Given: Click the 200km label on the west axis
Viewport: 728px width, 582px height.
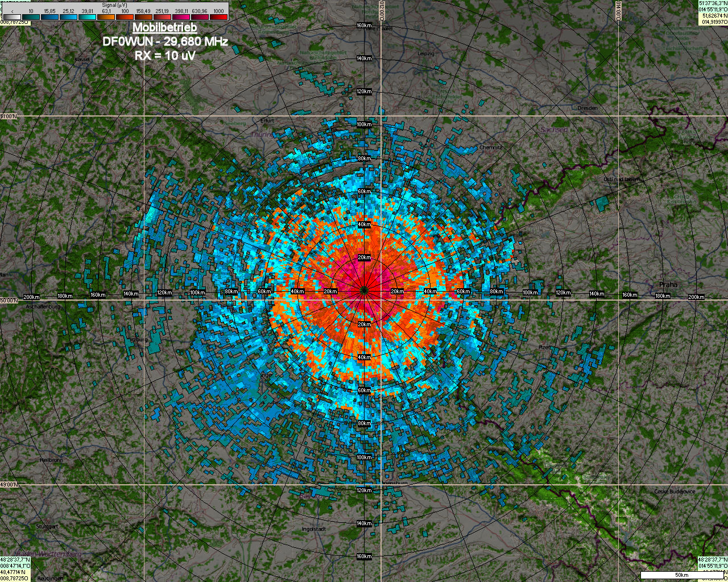Looking at the screenshot, I should (x=31, y=297).
